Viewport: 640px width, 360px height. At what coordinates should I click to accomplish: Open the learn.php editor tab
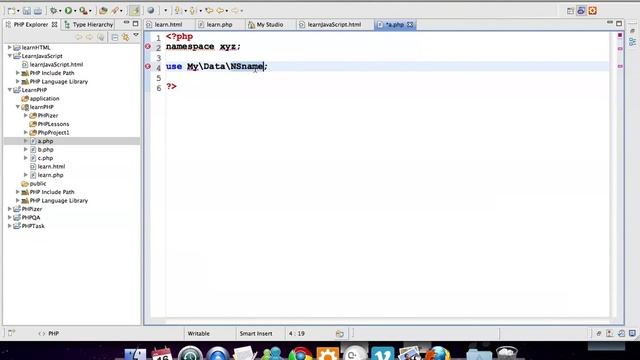coord(219,24)
